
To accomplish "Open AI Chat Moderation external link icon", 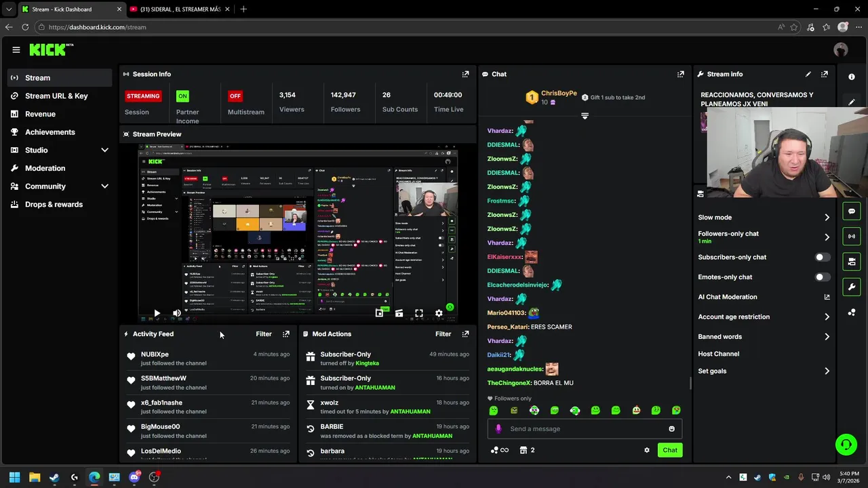I will (827, 297).
